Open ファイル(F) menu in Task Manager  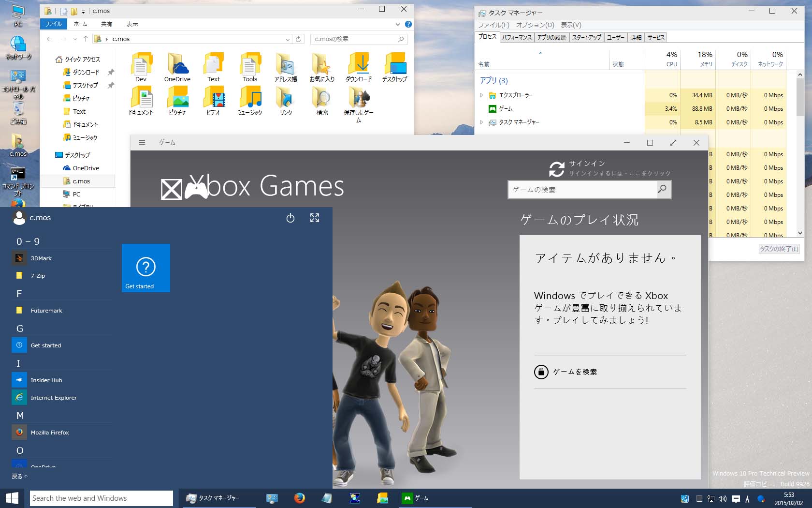[x=493, y=25]
